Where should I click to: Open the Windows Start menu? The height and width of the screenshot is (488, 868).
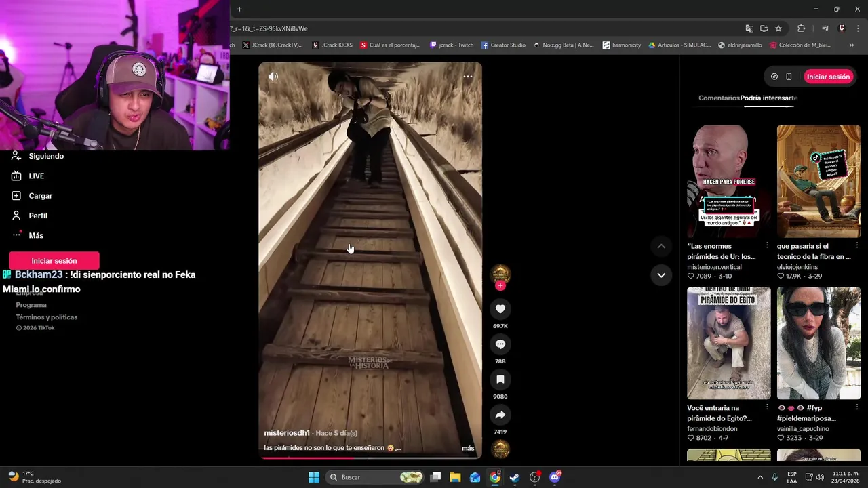coord(313,477)
